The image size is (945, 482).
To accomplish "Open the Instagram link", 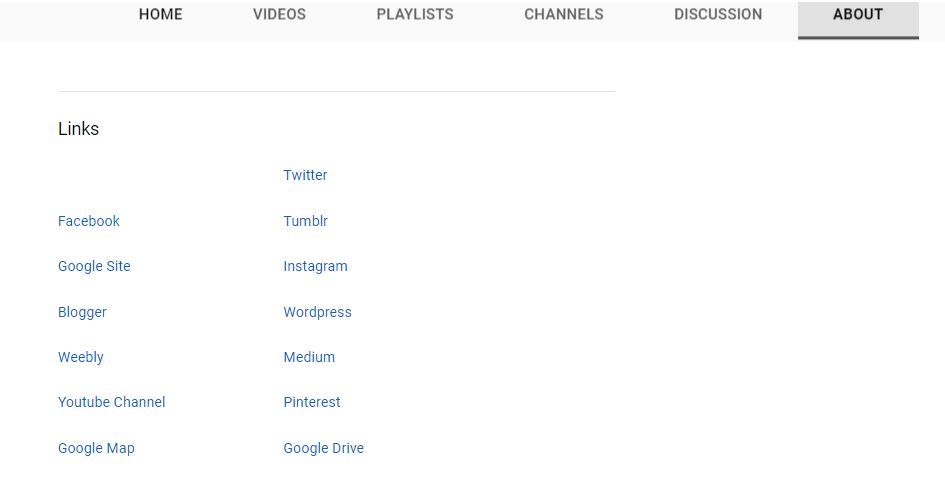I will [x=315, y=266].
